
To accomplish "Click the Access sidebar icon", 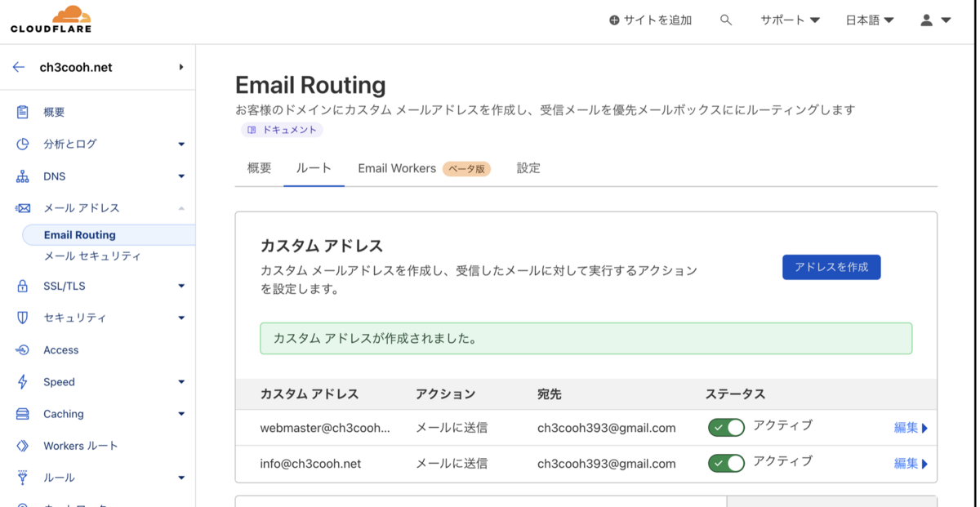I will (23, 350).
